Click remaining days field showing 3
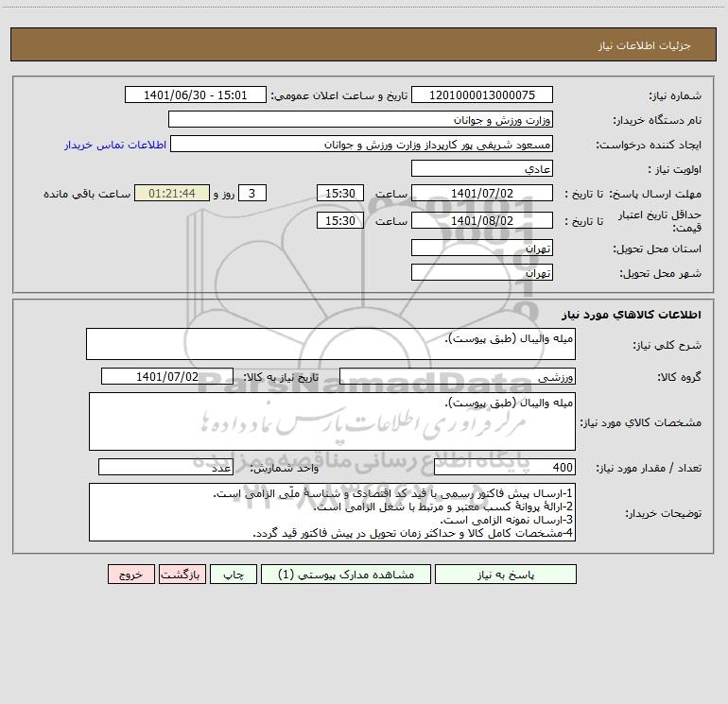This screenshot has width=728, height=704. pos(252,193)
